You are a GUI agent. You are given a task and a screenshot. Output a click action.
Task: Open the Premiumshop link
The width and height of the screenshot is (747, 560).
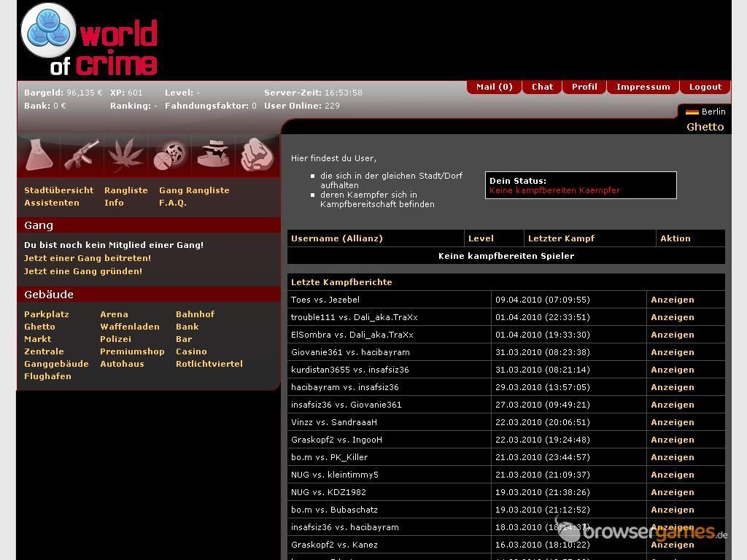point(132,351)
